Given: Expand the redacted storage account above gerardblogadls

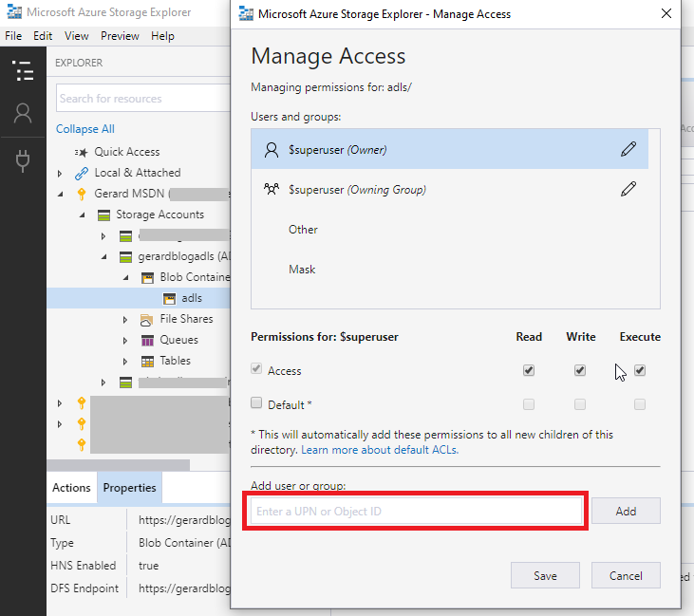Looking at the screenshot, I should click(103, 236).
